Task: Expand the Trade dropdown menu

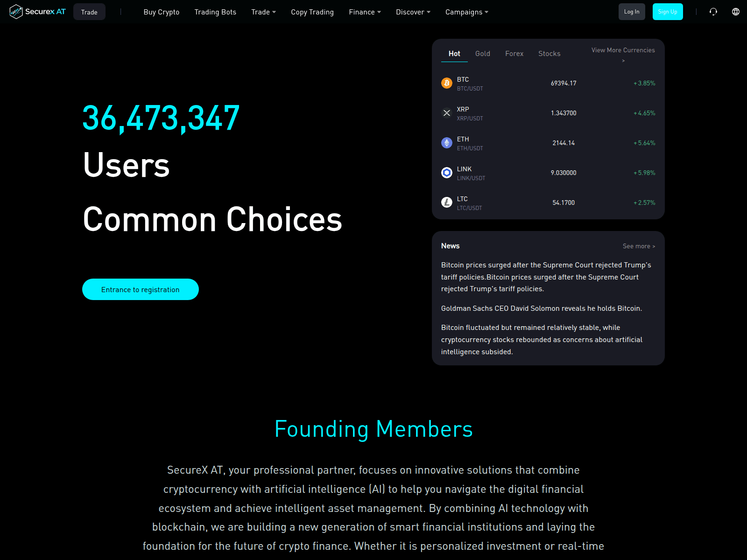Action: (x=263, y=12)
